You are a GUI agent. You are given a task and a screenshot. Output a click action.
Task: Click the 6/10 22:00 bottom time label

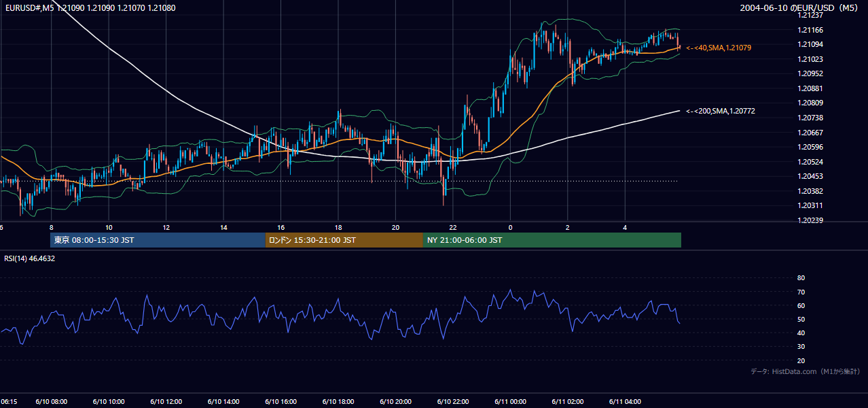tap(453, 402)
